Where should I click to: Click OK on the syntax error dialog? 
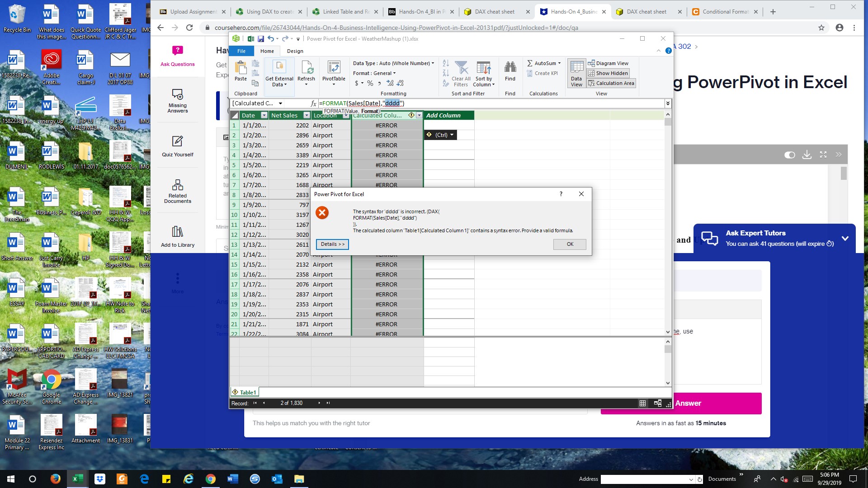tap(570, 244)
